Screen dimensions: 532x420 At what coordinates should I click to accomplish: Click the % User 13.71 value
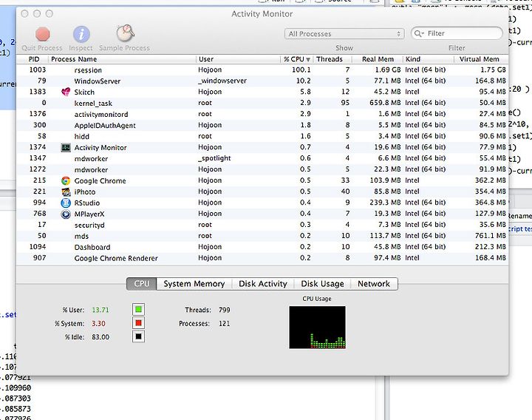click(100, 310)
